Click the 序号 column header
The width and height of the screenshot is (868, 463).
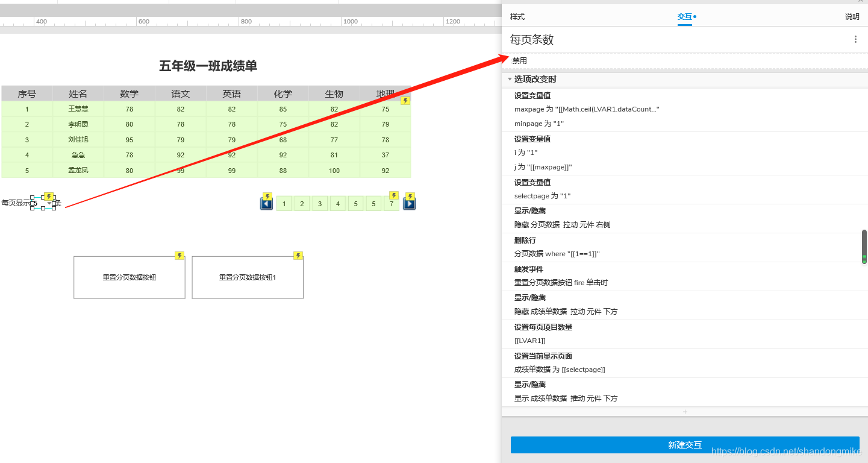point(27,93)
